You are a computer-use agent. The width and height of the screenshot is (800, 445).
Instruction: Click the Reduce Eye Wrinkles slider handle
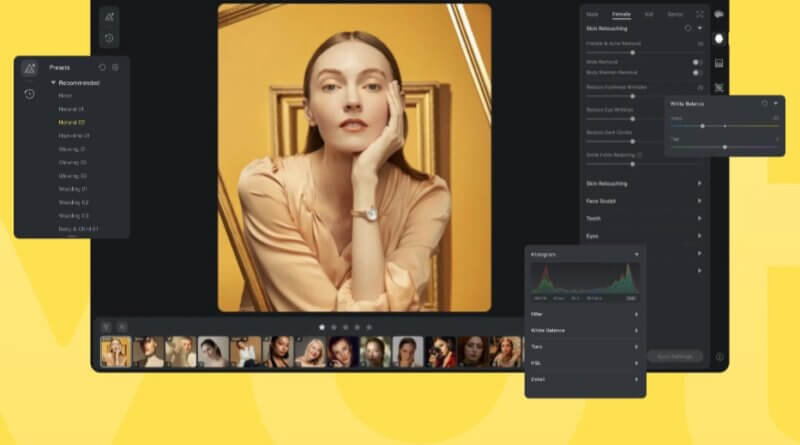pos(633,119)
